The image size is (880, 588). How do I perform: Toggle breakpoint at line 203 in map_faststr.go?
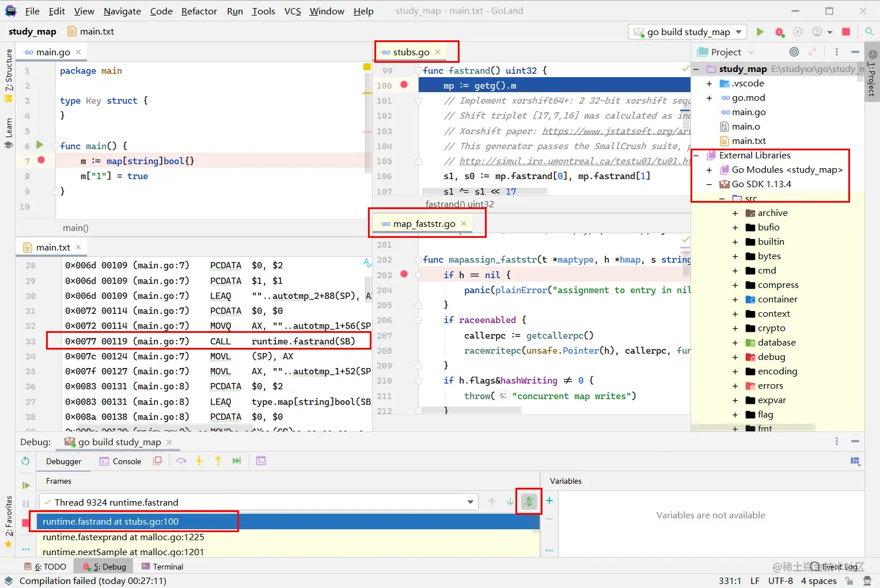404,274
